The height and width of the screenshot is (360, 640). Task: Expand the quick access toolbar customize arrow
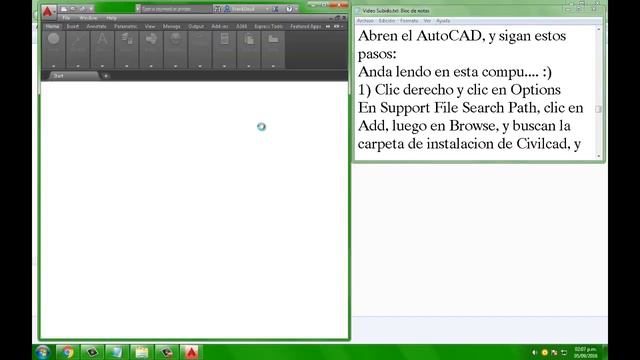pos(91,9)
